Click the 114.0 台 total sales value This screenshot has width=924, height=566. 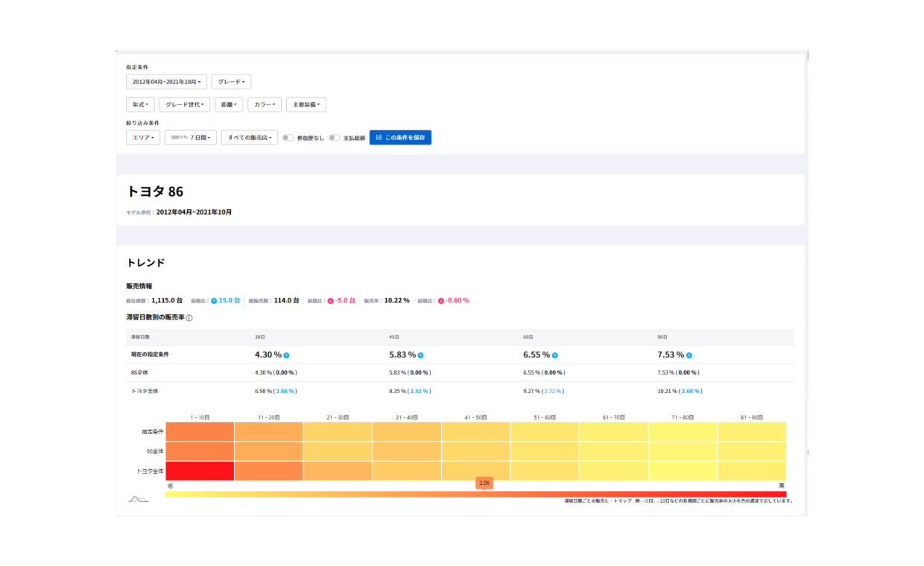[286, 301]
